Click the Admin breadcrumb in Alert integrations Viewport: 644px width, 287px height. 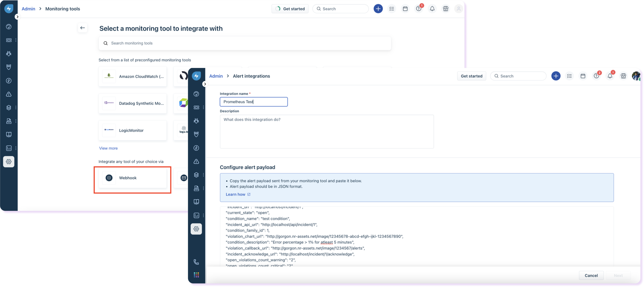click(216, 76)
